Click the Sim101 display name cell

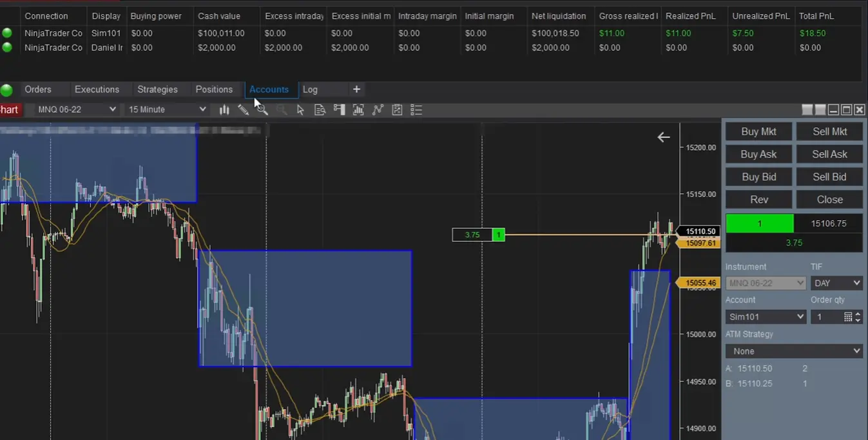106,33
